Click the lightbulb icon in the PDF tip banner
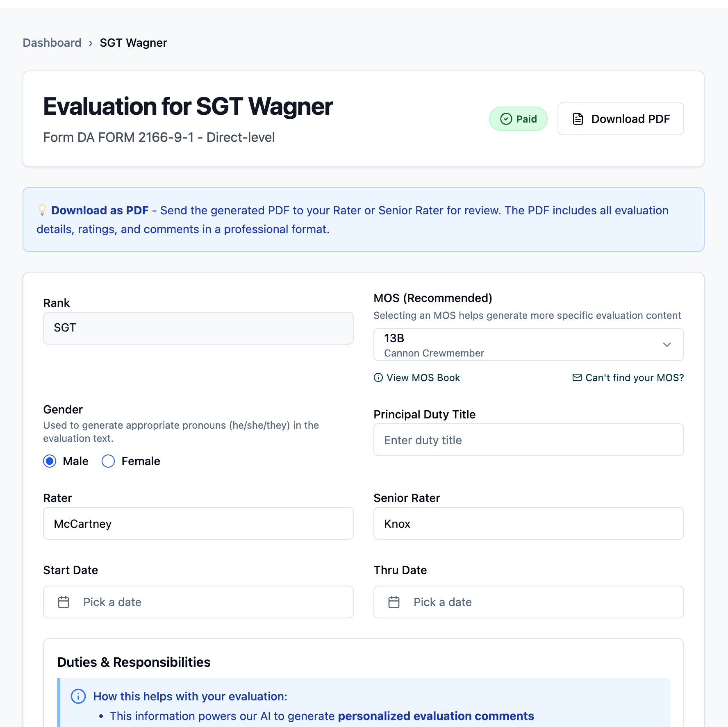This screenshot has width=728, height=727. 42,210
